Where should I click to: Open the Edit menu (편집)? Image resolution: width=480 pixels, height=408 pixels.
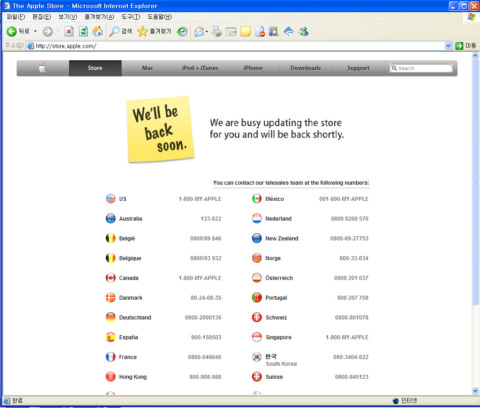[42, 17]
